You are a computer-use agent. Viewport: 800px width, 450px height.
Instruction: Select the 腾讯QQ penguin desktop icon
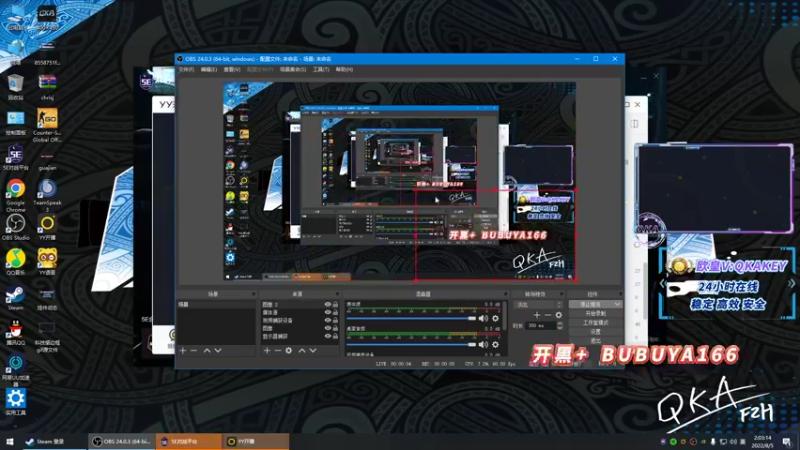tap(15, 333)
